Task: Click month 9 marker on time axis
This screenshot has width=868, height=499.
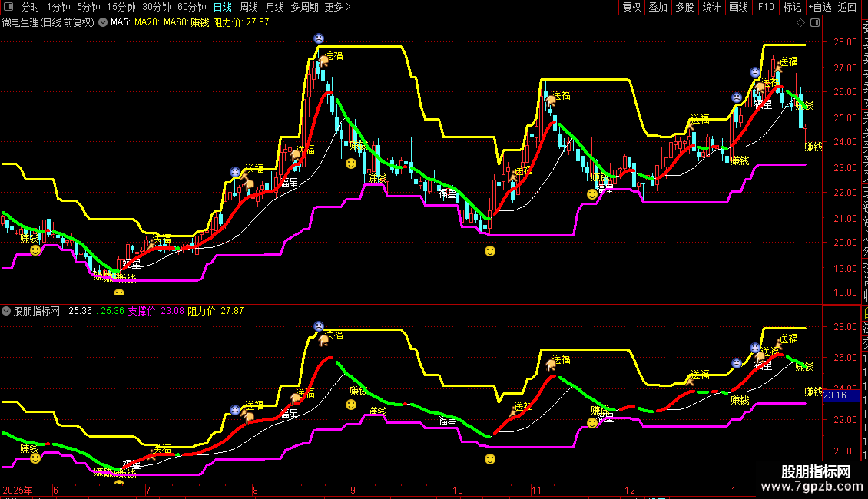Action: tap(353, 490)
